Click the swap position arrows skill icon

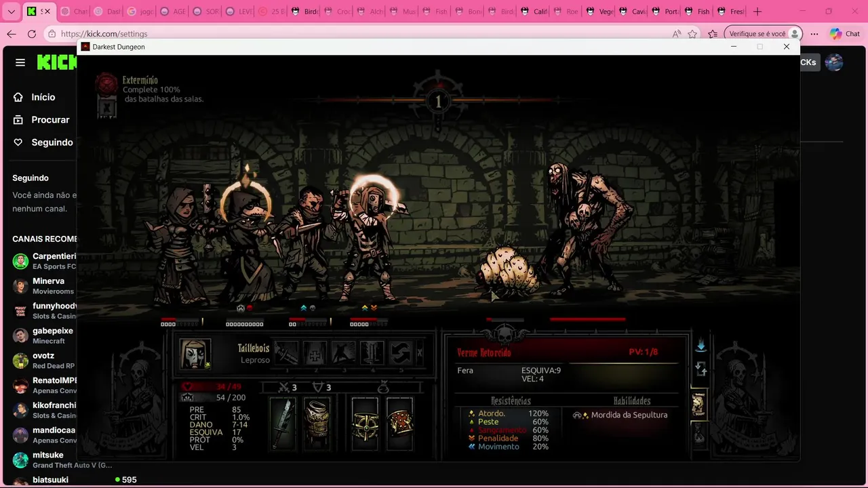[x=400, y=354]
